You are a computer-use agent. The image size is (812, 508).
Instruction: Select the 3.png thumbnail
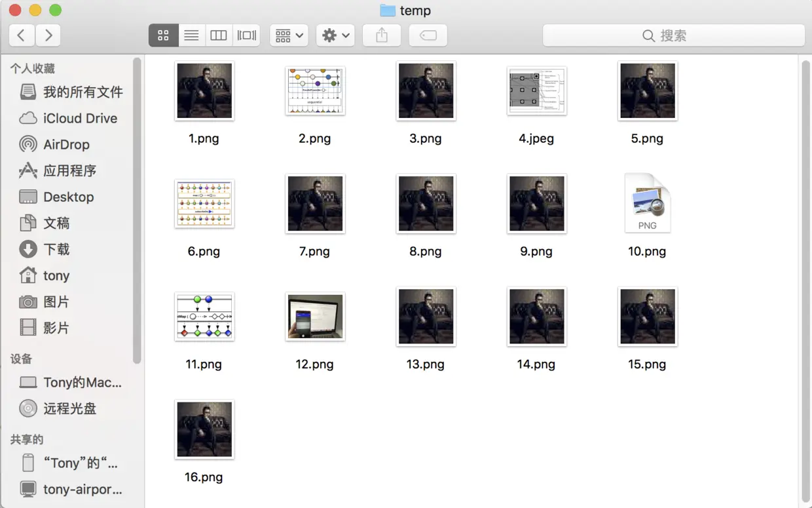426,90
